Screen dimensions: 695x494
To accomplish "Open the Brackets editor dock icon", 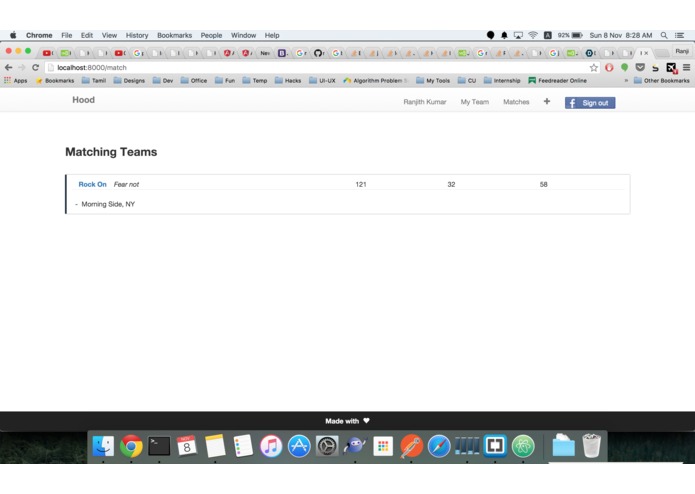I will (x=495, y=446).
